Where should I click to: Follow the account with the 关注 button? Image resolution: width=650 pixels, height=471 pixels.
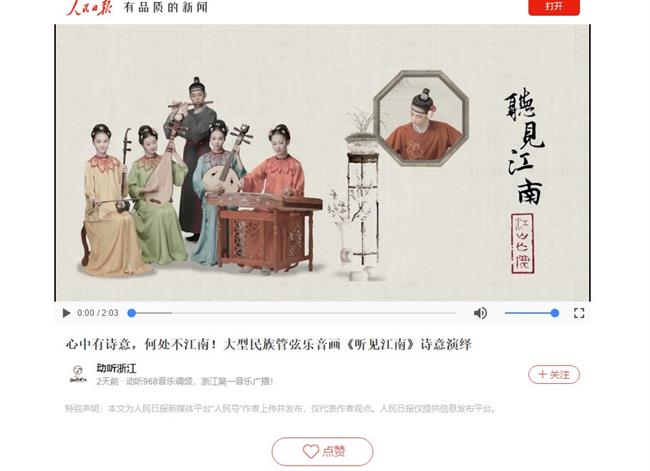click(x=554, y=375)
